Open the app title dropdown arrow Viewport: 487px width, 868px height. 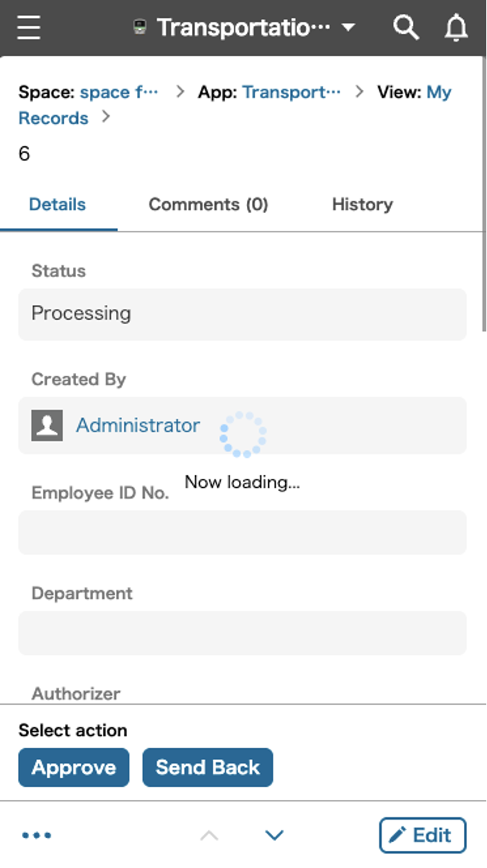click(x=348, y=28)
